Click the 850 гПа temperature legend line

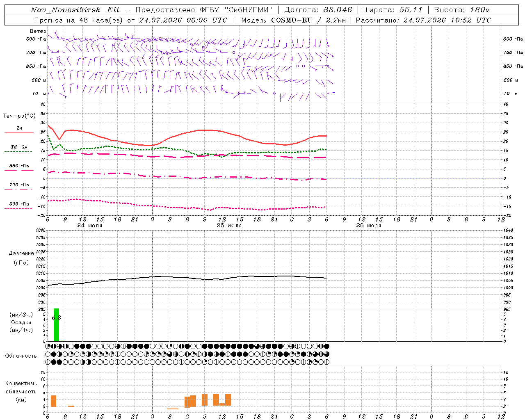click(19, 170)
